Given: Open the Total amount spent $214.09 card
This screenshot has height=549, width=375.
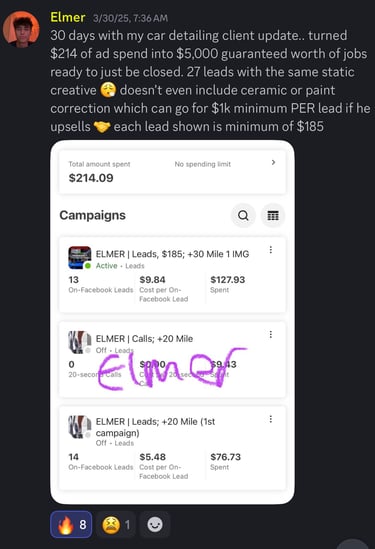Looking at the screenshot, I should (x=172, y=172).
